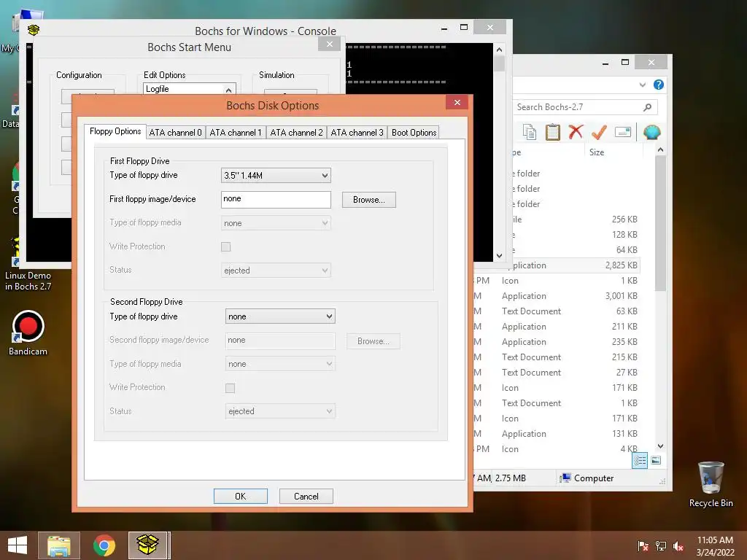Open second floppy drive type dropdown
The height and width of the screenshot is (560, 747).
click(x=280, y=316)
